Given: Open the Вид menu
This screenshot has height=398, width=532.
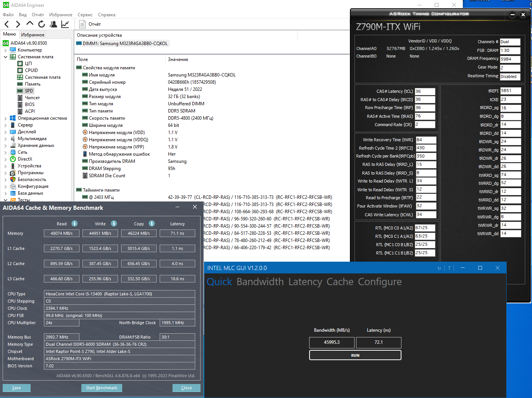Looking at the screenshot, I should tap(23, 15).
